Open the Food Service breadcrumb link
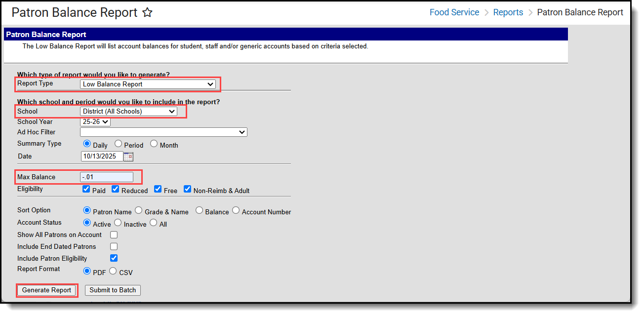Viewport: 644px width, 316px height. pyautogui.click(x=454, y=12)
